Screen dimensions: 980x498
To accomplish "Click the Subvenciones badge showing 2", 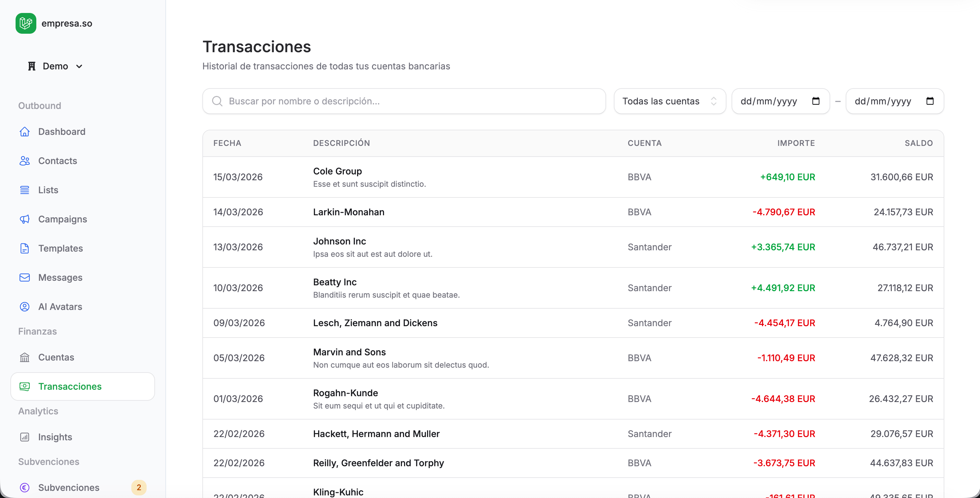I will (x=138, y=487).
